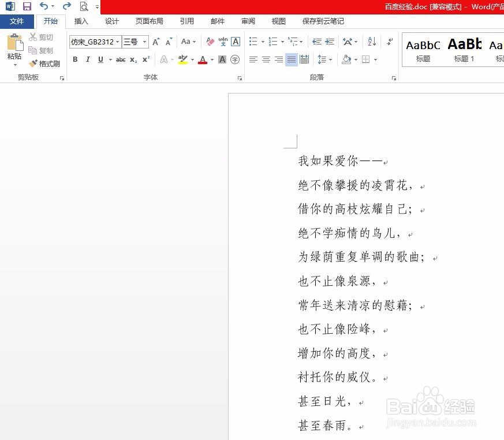
Task: Clear all formatting with eraser icon
Action: pos(210,42)
